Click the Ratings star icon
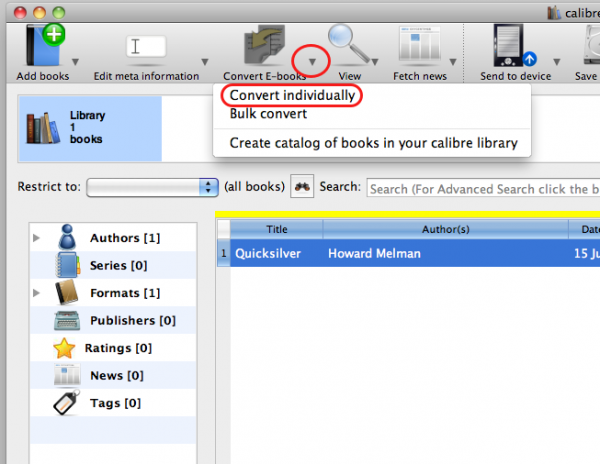Screen dimensions: 600x464 coord(64,348)
